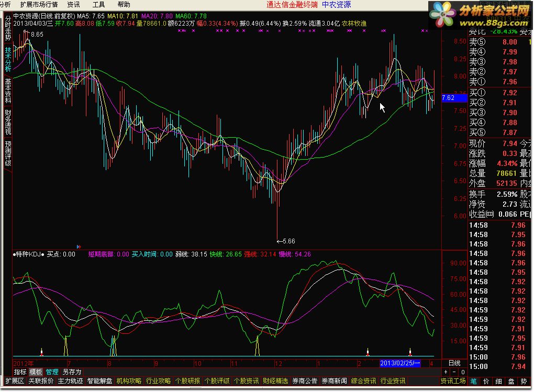This screenshot has width=534, height=392.
Task: Click the MA5: 7.65 indicator label
Action: [91, 16]
